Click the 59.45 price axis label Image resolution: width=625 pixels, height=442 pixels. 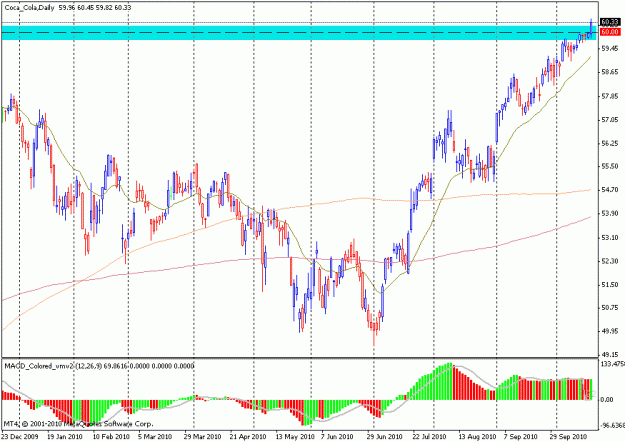pyautogui.click(x=610, y=49)
